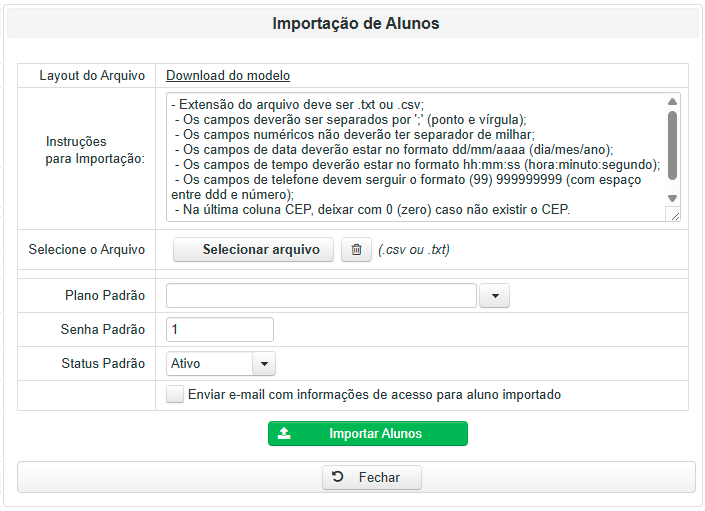Click the green 'Importar Alunos' button

pyautogui.click(x=367, y=434)
